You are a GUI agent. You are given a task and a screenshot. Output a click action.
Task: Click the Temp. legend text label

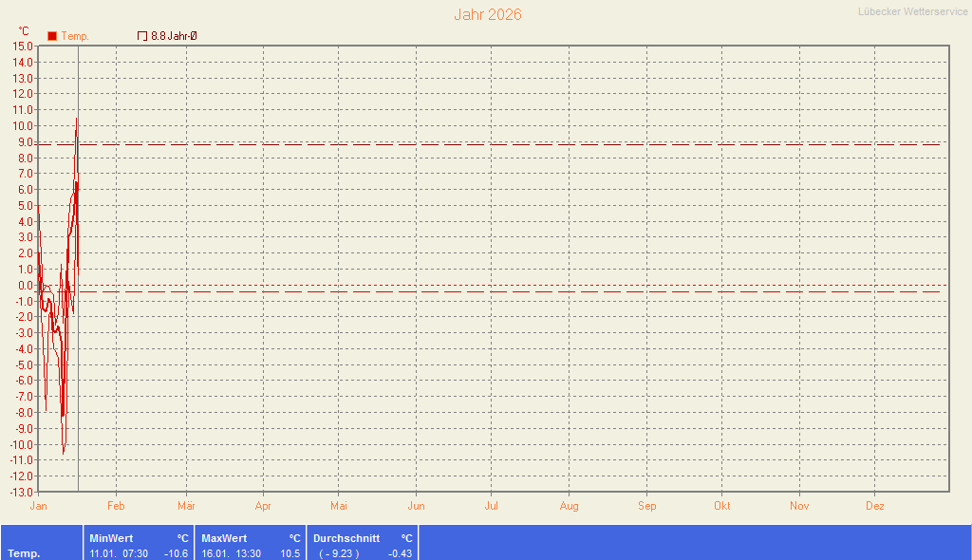point(75,36)
